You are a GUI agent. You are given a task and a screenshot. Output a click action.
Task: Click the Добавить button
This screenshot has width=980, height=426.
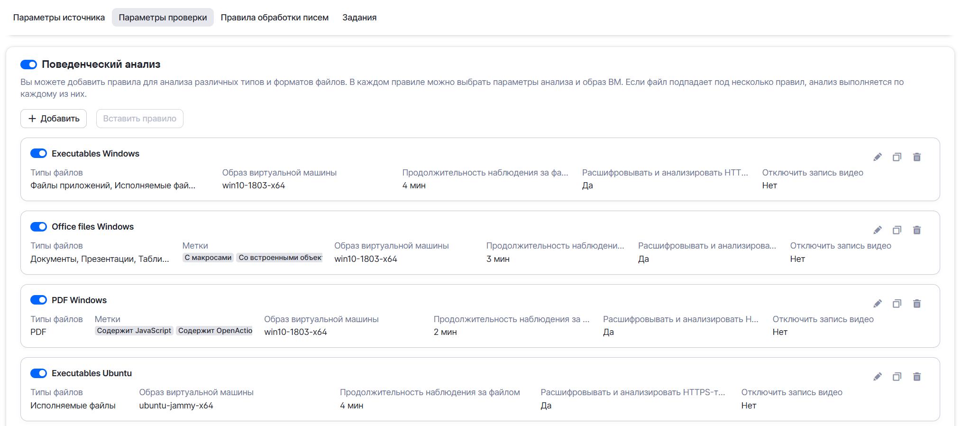54,119
